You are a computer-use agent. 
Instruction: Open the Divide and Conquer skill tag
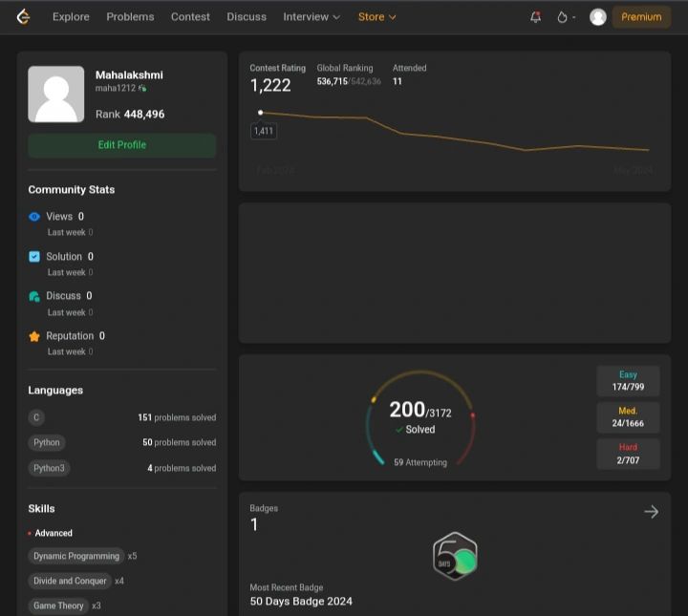click(70, 581)
